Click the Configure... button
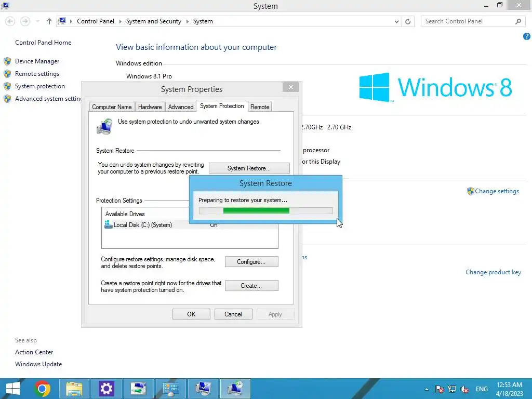This screenshot has height=399, width=532. pos(251,262)
